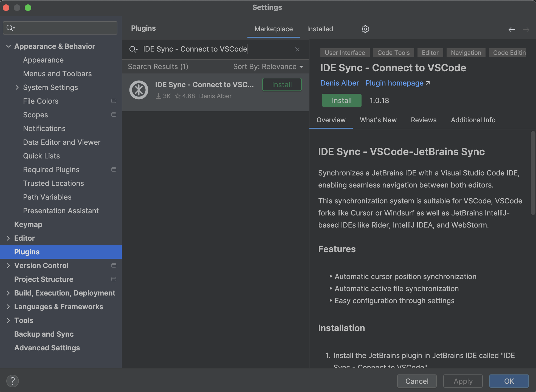Focus the settings search field
Screen dimensions: 536x392
[x=60, y=28]
